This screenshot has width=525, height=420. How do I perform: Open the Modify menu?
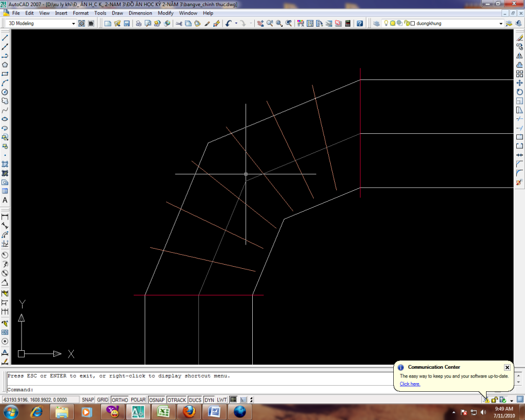(x=166, y=13)
